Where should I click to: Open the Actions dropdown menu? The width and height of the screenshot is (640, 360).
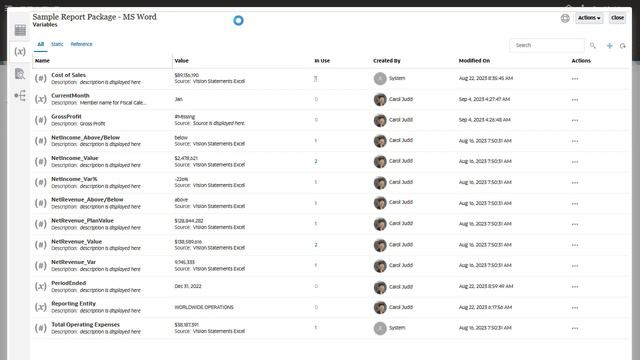click(x=589, y=18)
